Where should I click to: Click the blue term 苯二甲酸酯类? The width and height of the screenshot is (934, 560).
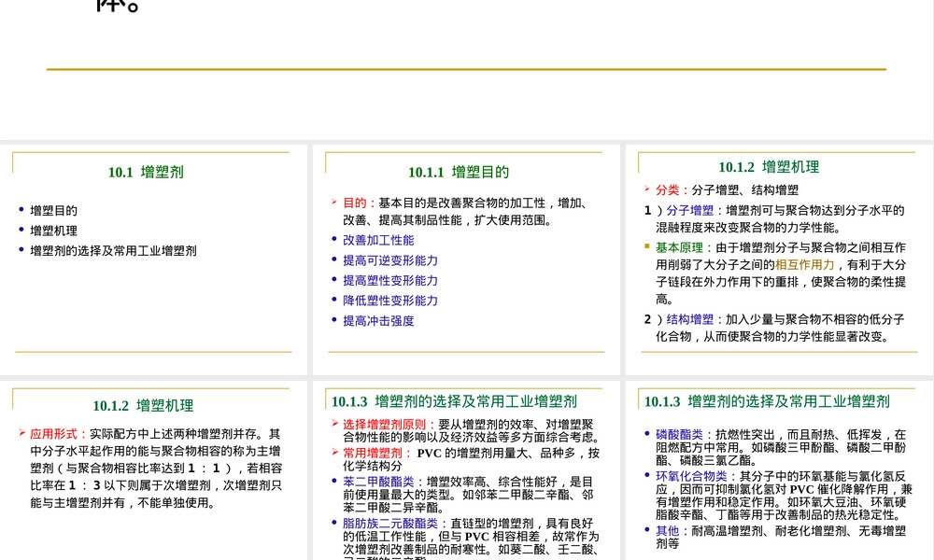[x=378, y=482]
